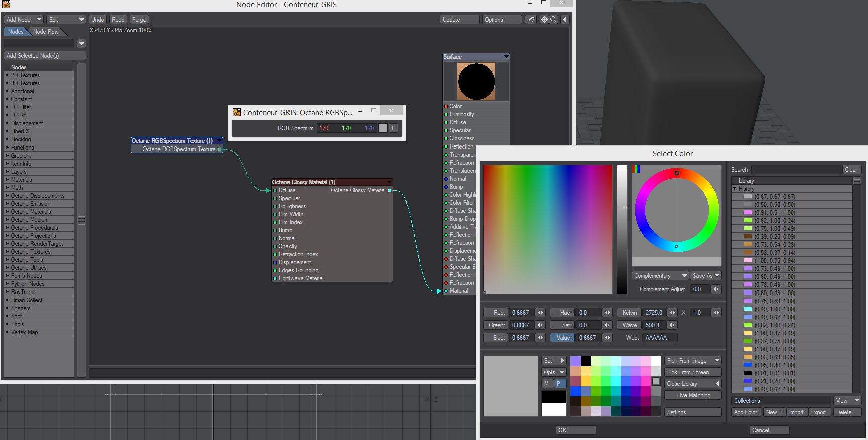Toggle the Value channel button
Image resolution: width=868 pixels, height=440 pixels.
[x=562, y=338]
